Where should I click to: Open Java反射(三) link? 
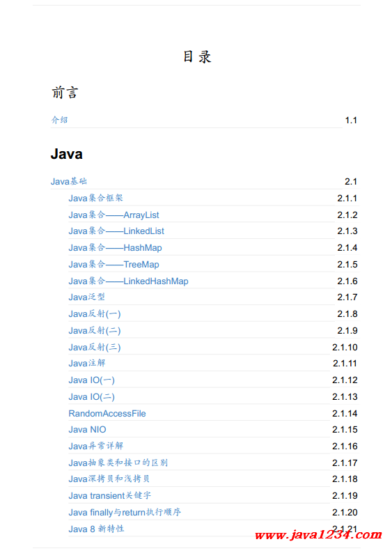[95, 347]
